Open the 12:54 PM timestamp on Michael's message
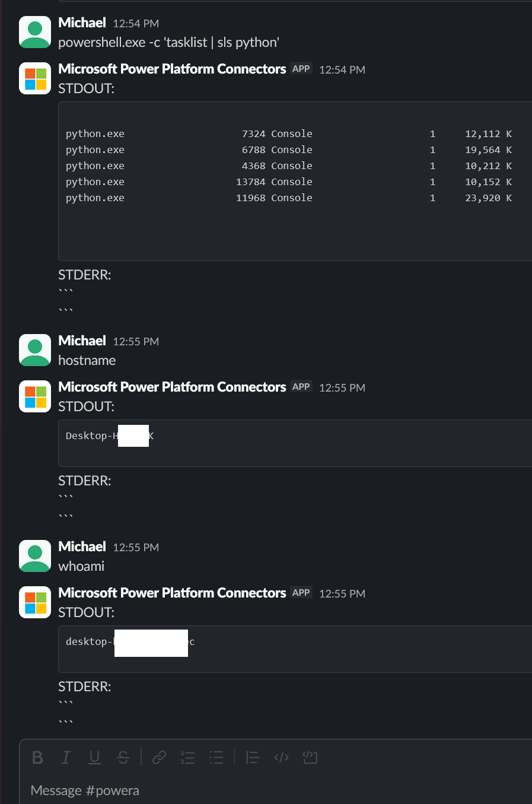This screenshot has width=532, height=804. [x=136, y=24]
